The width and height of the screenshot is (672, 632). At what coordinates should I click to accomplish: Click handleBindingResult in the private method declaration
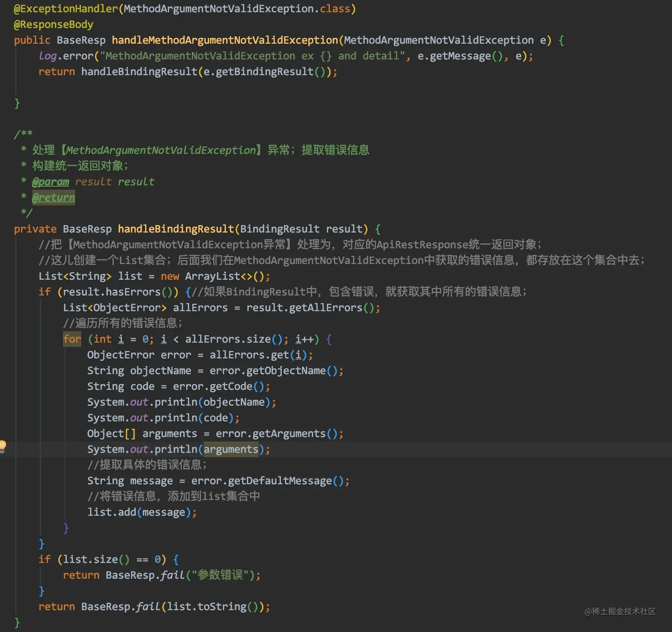coord(176,229)
